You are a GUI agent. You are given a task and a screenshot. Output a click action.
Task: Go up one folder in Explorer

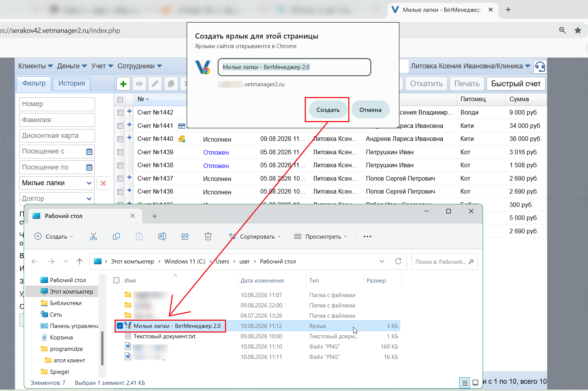pyautogui.click(x=79, y=262)
